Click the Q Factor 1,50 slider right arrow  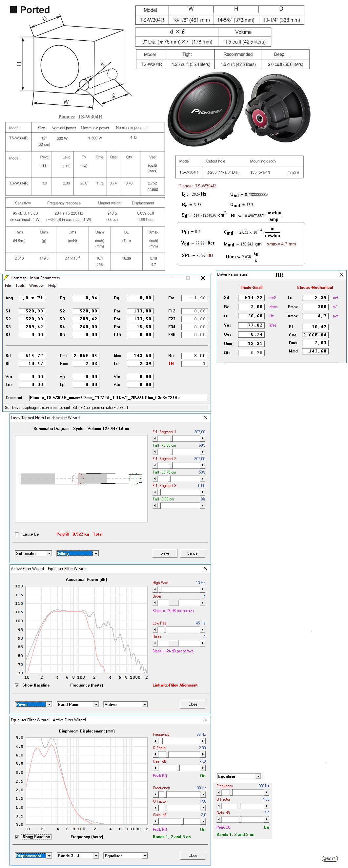pos(203,808)
